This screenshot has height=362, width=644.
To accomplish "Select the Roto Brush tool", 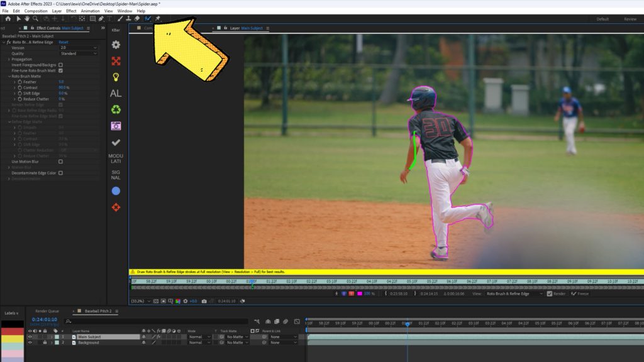I will 148,19.
